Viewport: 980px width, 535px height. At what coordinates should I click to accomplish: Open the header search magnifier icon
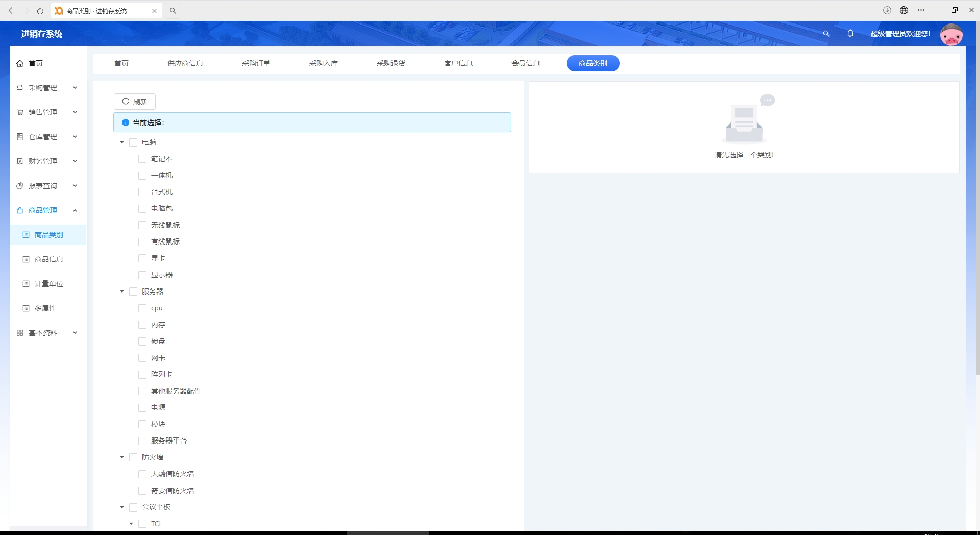[x=826, y=34]
